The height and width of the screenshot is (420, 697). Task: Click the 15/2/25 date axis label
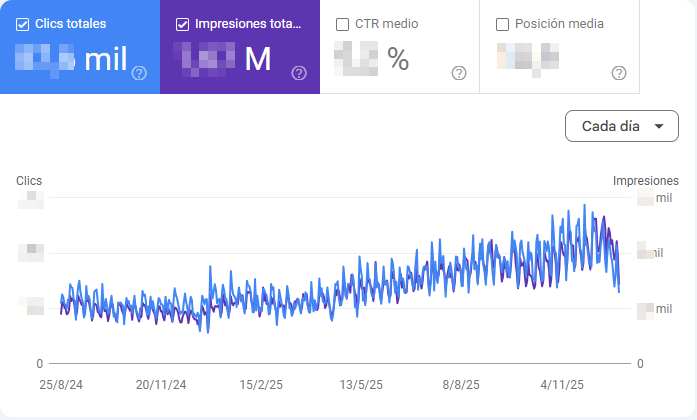[262, 385]
